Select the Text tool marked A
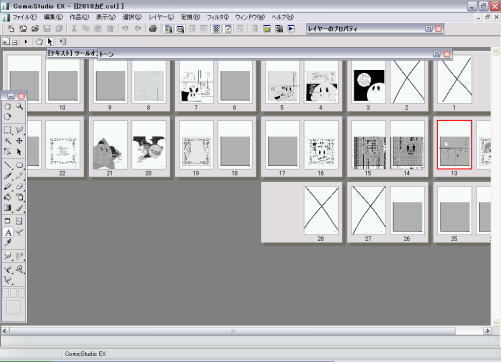The image size is (501, 362). click(8, 232)
